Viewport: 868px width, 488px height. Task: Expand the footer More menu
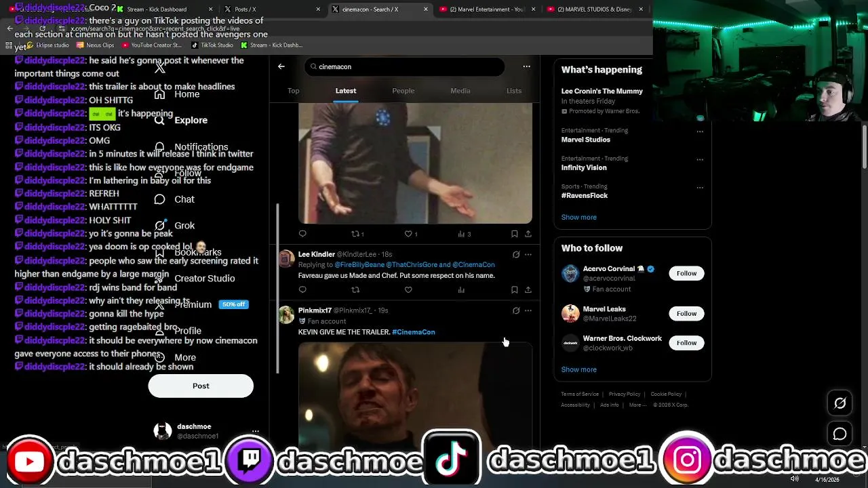637,405
